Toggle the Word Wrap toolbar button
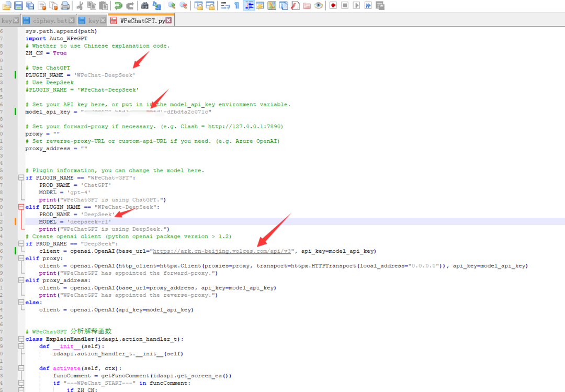 pyautogui.click(x=225, y=6)
